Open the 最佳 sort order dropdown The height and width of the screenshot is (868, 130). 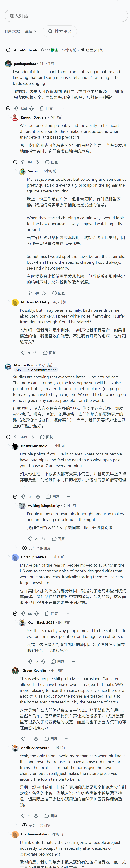click(x=31, y=31)
